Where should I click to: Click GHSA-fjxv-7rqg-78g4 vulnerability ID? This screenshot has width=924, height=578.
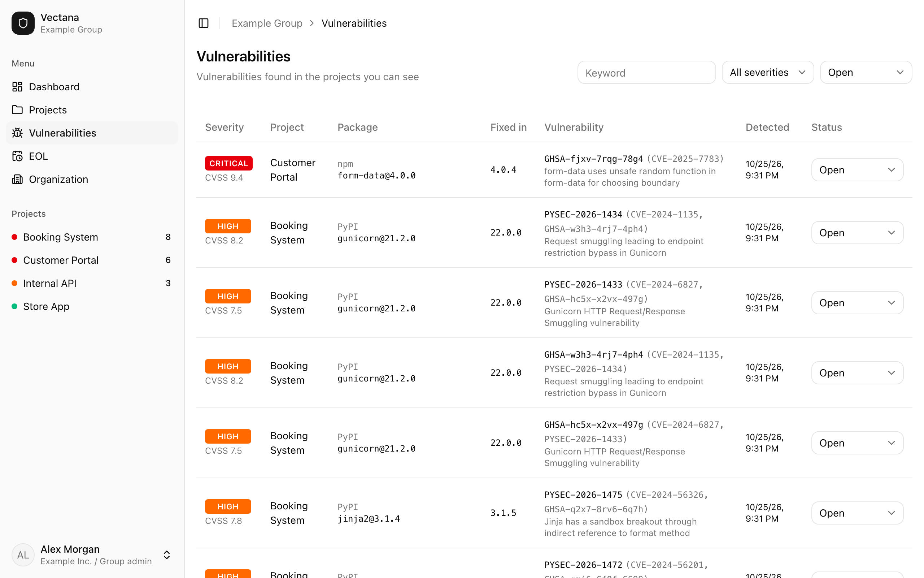pyautogui.click(x=593, y=159)
